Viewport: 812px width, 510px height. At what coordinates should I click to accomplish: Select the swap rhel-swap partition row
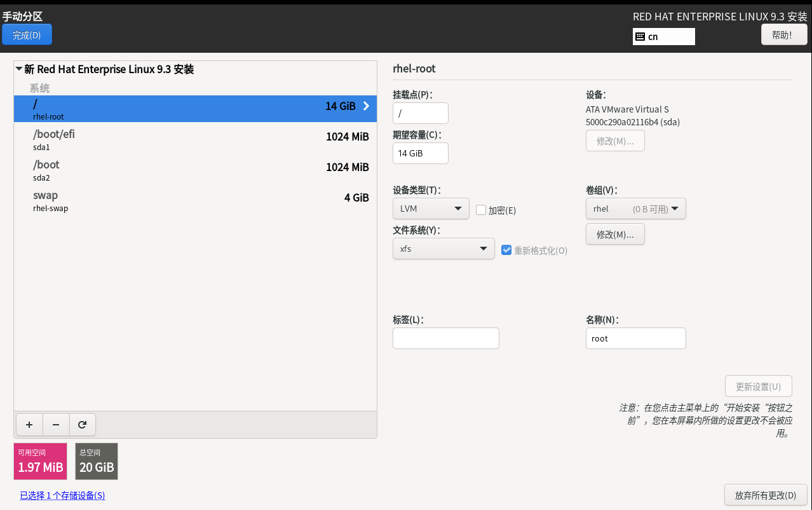click(195, 200)
